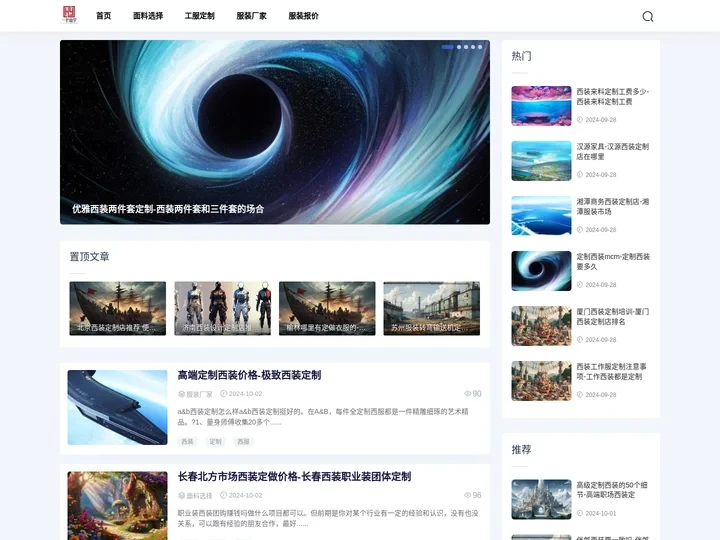
Task: Open hot article 汉源家具-汉源西装定制店在哪里
Action: pyautogui.click(x=613, y=152)
